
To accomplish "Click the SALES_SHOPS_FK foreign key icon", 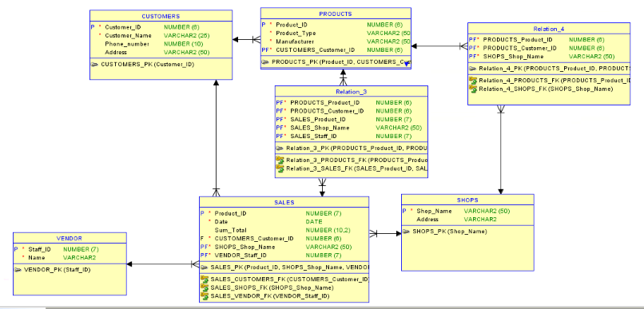I will (205, 287).
